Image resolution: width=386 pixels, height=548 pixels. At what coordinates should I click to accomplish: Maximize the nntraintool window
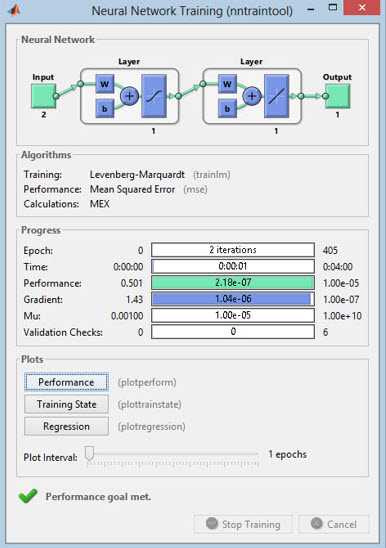pos(333,8)
